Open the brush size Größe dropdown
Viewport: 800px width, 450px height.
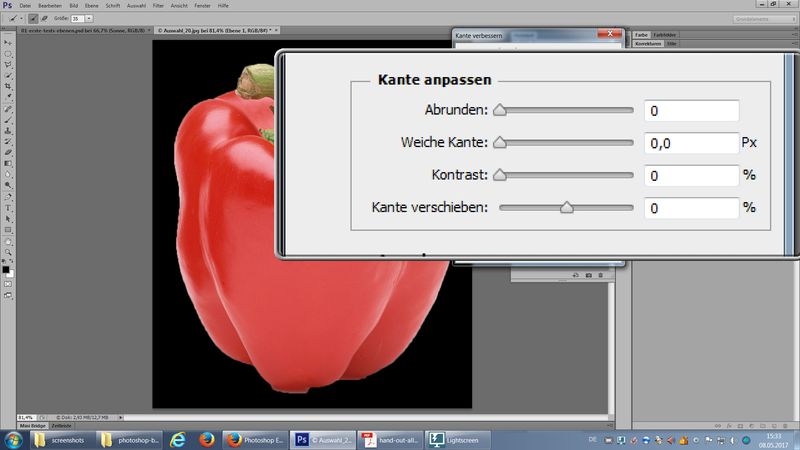90,18
